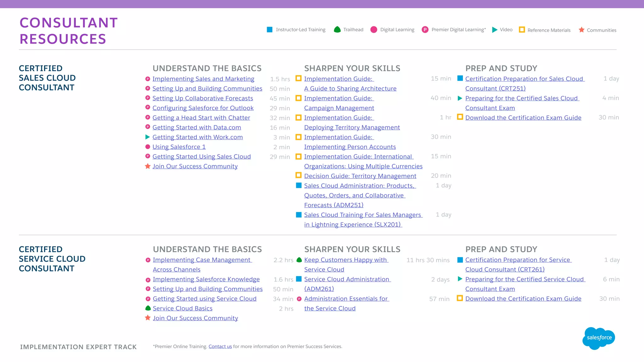
Task: Click the video icon beside Getting Started with Work.com
Action: pos(147,137)
